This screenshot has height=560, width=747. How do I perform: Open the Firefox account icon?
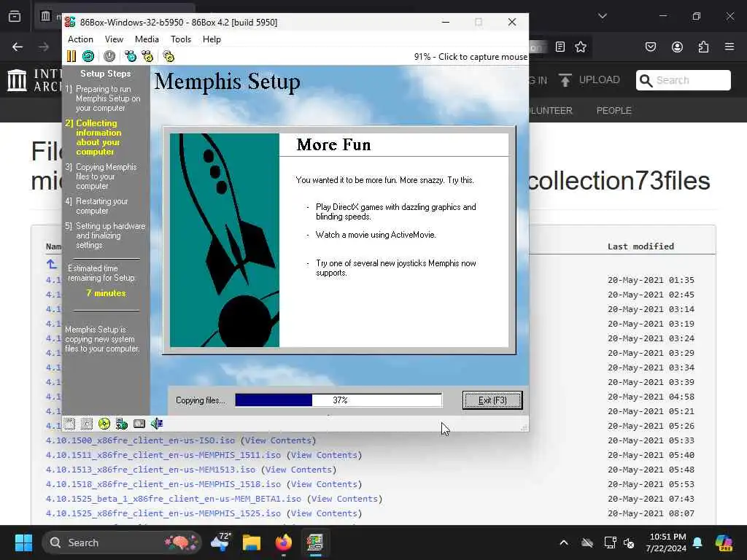tap(677, 47)
